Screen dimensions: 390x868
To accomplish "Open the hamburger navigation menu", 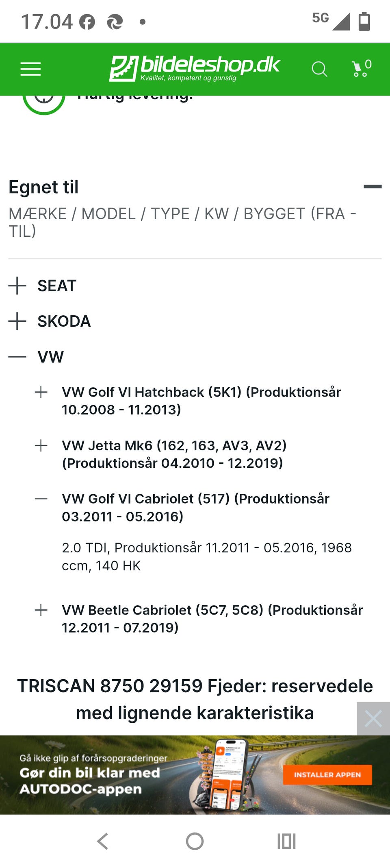I will coord(31,69).
